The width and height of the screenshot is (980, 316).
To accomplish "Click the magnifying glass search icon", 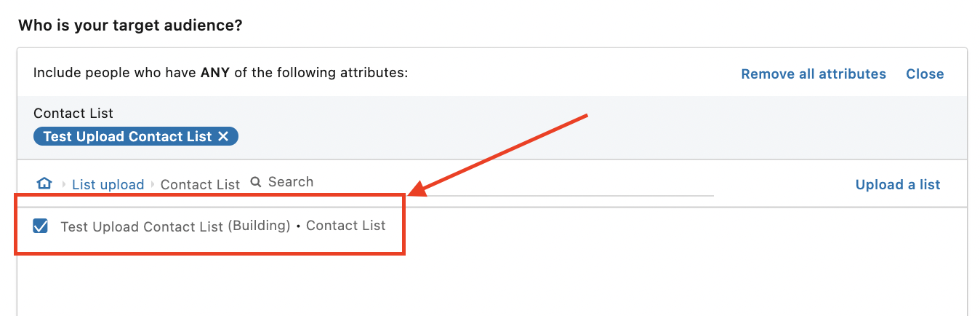I will [x=256, y=182].
